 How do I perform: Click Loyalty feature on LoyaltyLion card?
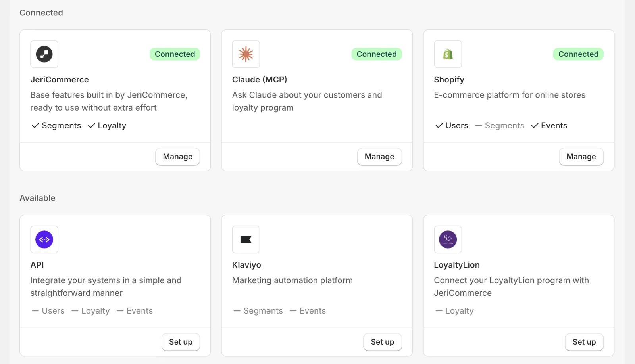click(454, 311)
